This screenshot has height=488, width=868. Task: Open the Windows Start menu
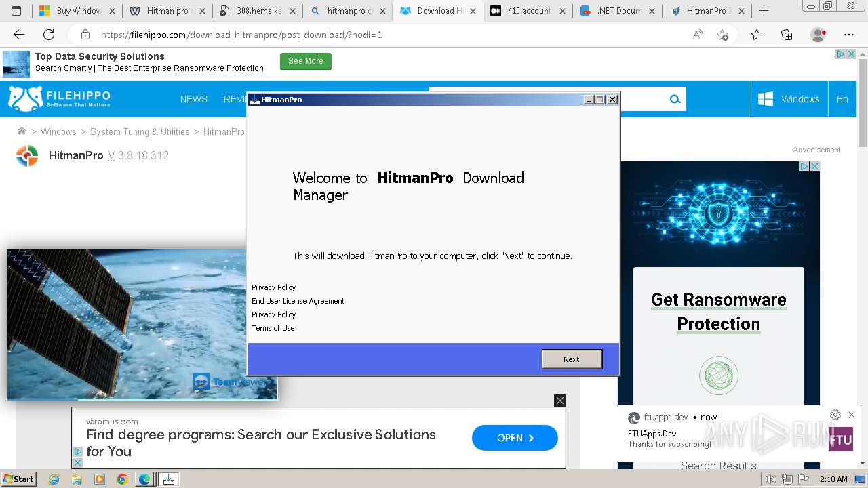(x=19, y=479)
